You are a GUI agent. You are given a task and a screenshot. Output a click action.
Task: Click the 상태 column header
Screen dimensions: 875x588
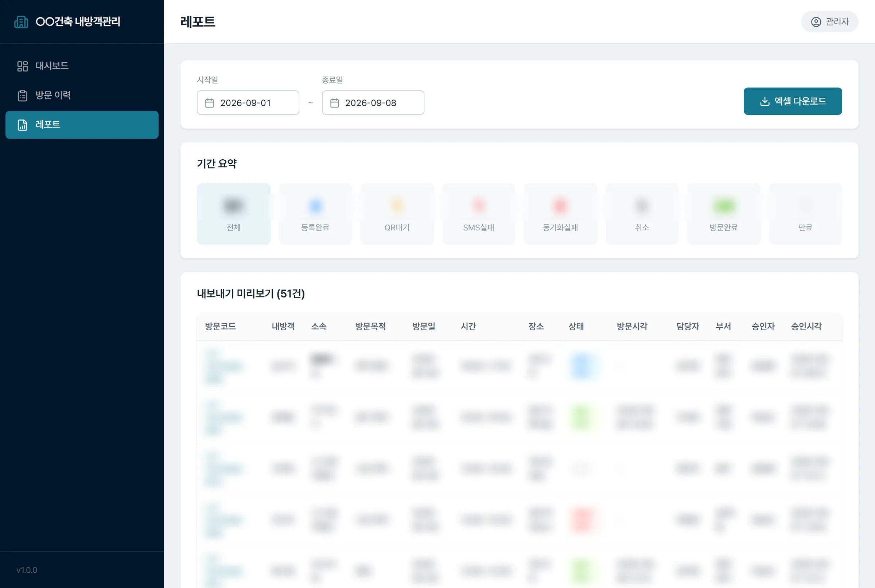tap(576, 327)
